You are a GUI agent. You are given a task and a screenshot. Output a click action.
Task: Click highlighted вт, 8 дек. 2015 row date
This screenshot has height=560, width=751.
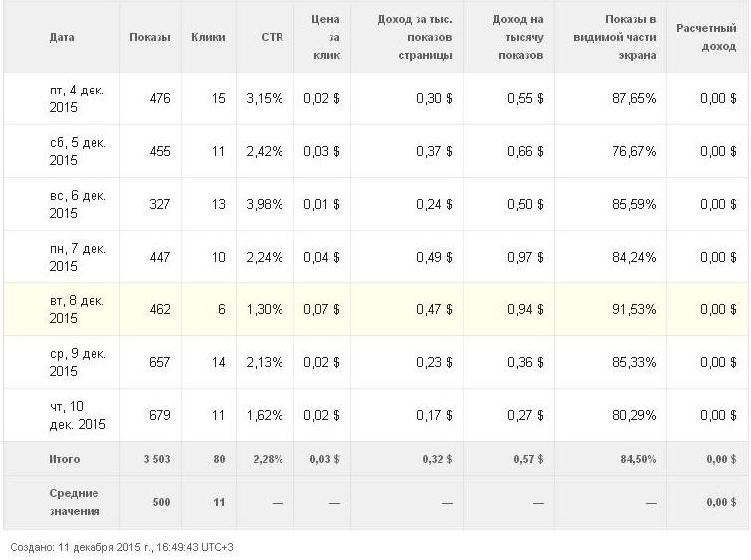click(77, 309)
